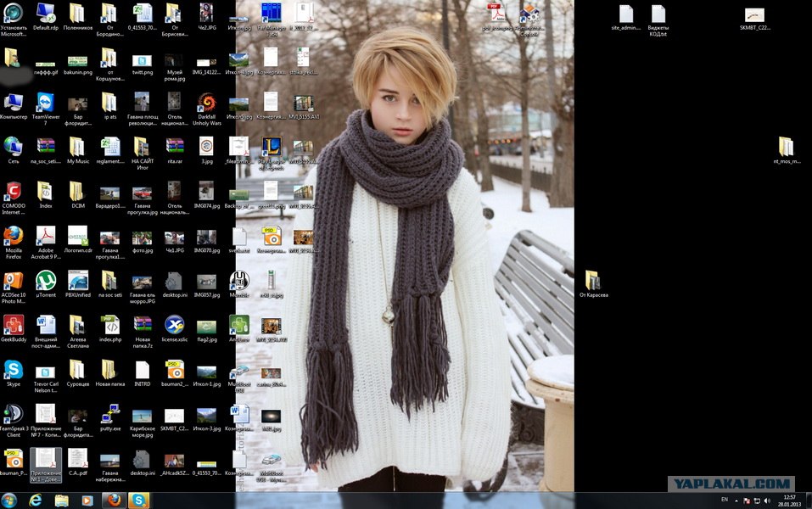This screenshot has width=812, height=509.
Task: Open the TeamViewer 7 desktop shortcut
Action: [x=45, y=103]
